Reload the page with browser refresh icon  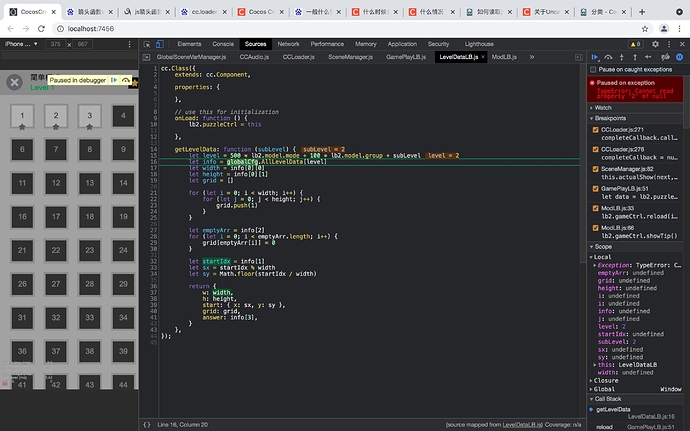click(x=41, y=29)
